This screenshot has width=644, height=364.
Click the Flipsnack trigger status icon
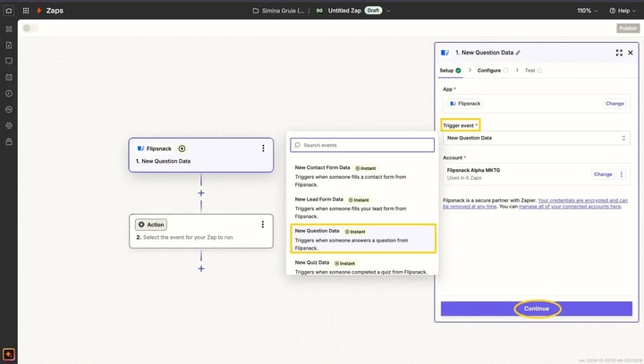pos(182,148)
